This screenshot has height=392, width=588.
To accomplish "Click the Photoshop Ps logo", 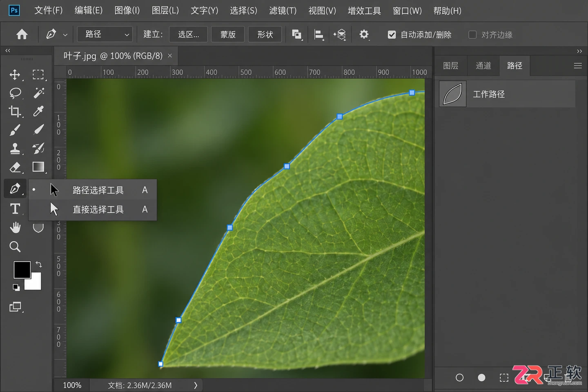I will pyautogui.click(x=14, y=10).
